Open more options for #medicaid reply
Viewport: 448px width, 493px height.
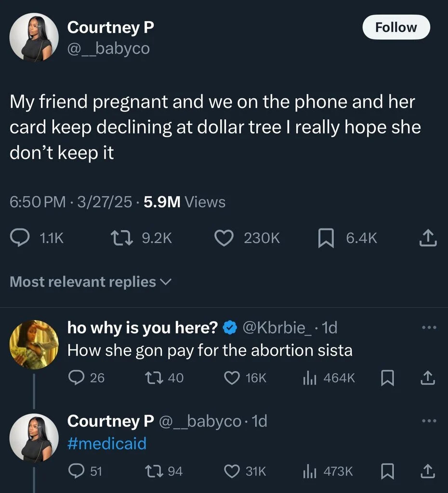(429, 421)
